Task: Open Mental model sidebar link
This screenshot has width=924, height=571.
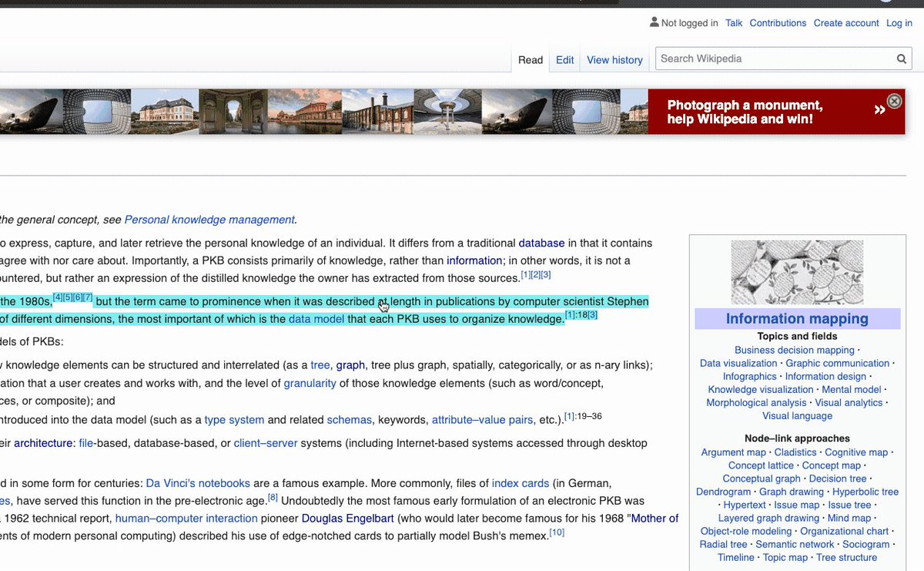Action: tap(852, 389)
